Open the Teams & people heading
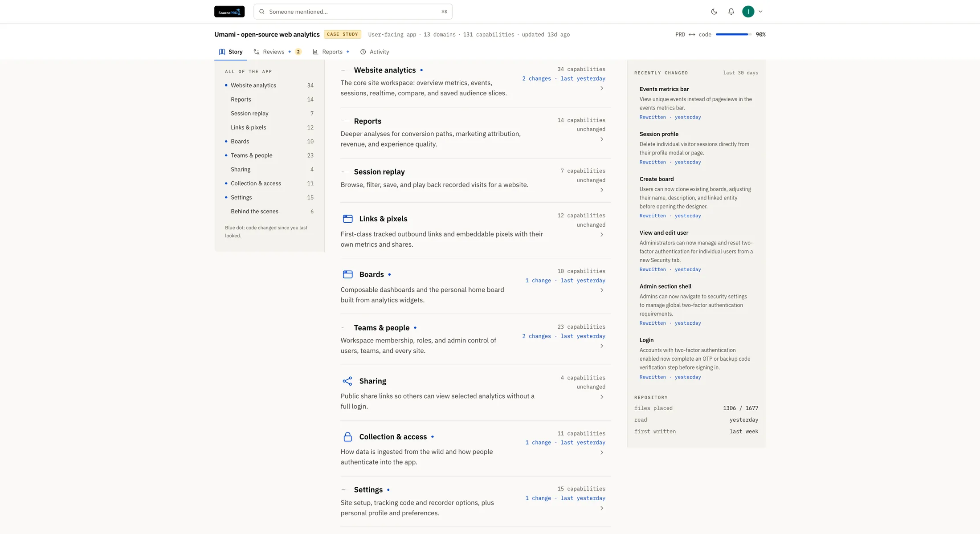 [x=382, y=328]
